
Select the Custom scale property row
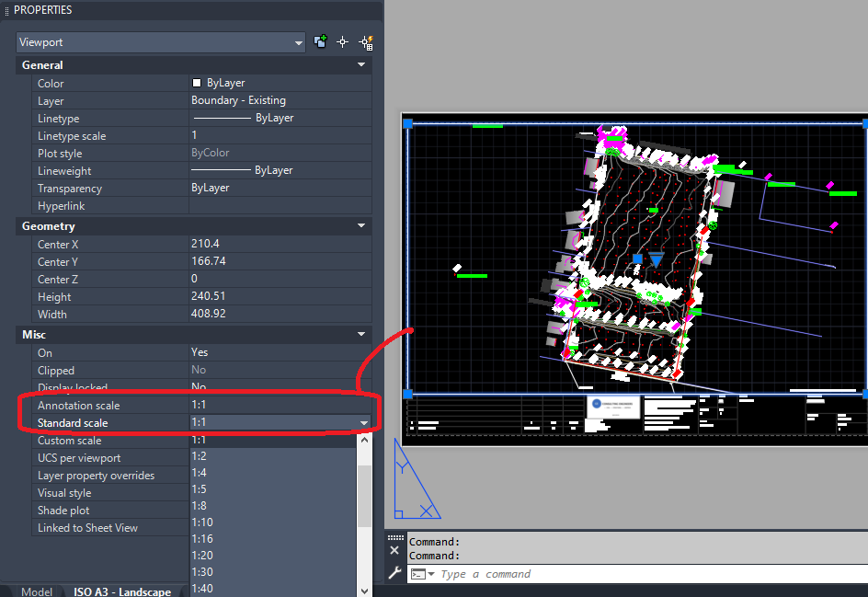click(110, 441)
